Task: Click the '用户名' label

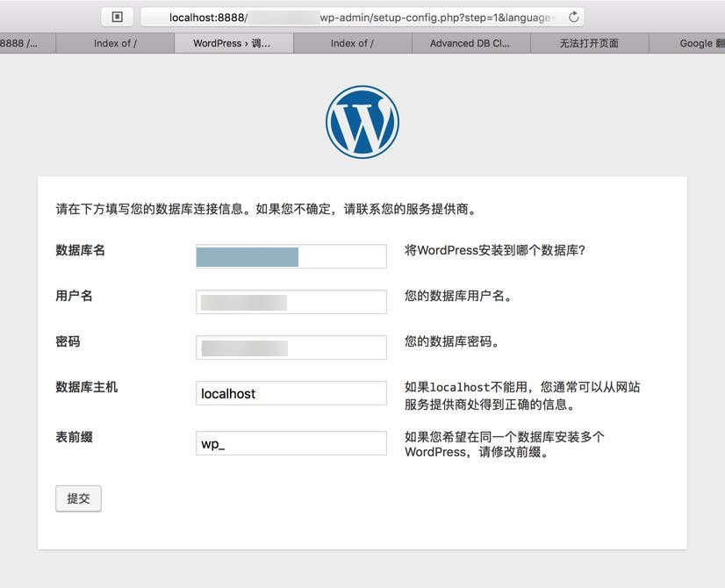Action: click(74, 296)
